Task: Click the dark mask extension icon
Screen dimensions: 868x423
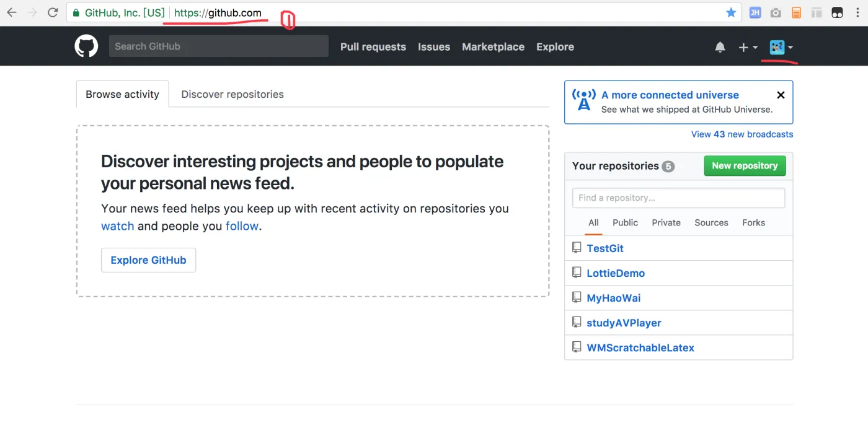Action: (837, 12)
